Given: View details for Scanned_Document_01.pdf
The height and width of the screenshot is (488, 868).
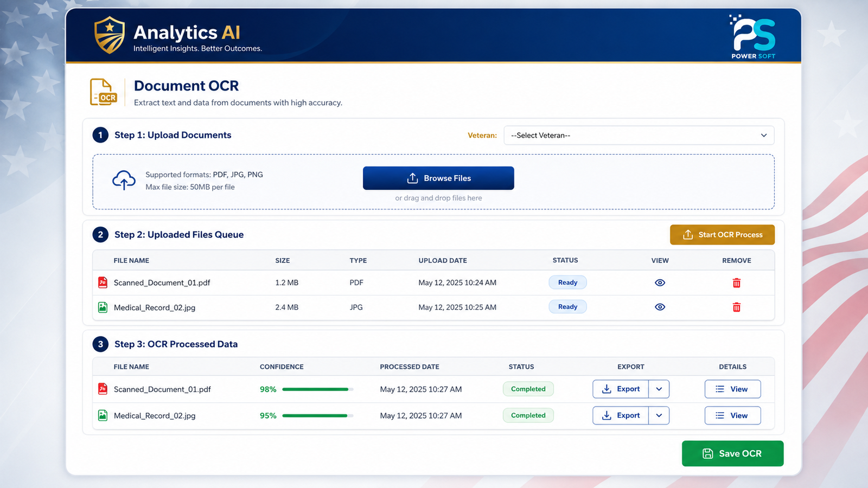Looking at the screenshot, I should tap(732, 389).
